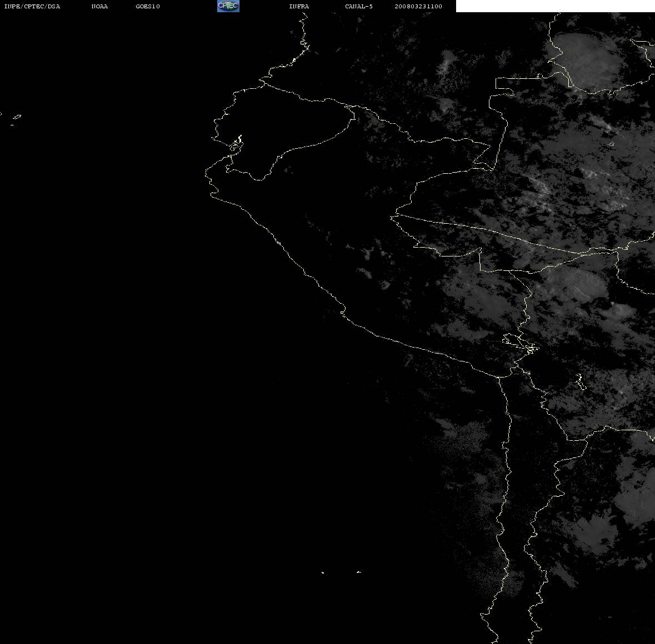Click the CPTEC logo in header

coord(228,6)
